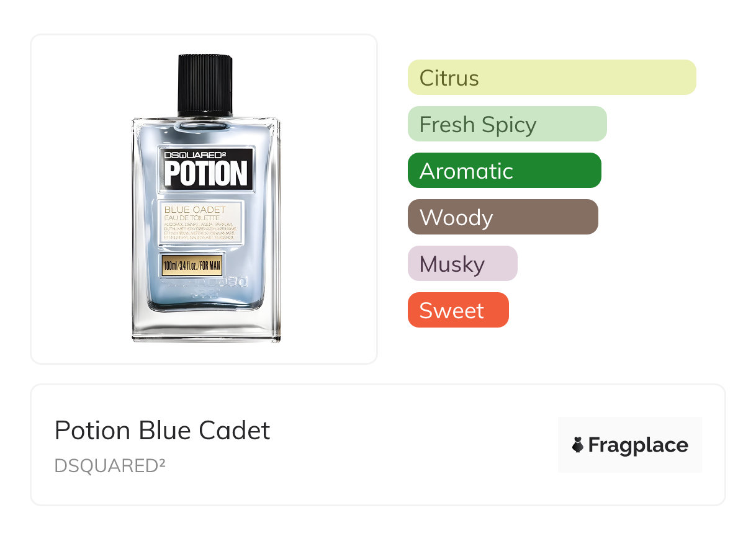Open the DSQUARED² brand link below title

110,465
